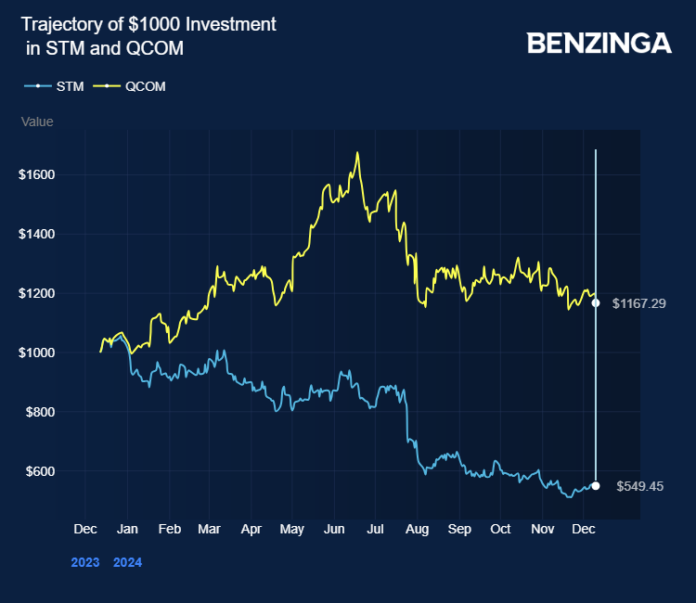
Task: Click the QCOM endpoint dot at $1167.29
Action: pyautogui.click(x=596, y=302)
